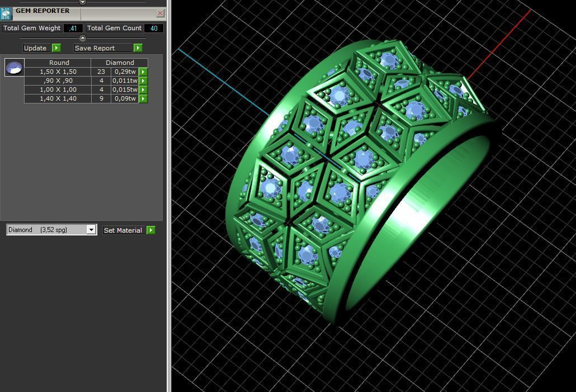Click the Gem Reporter panel icon
This screenshot has width=576, height=392.
pyautogui.click(x=6, y=13)
